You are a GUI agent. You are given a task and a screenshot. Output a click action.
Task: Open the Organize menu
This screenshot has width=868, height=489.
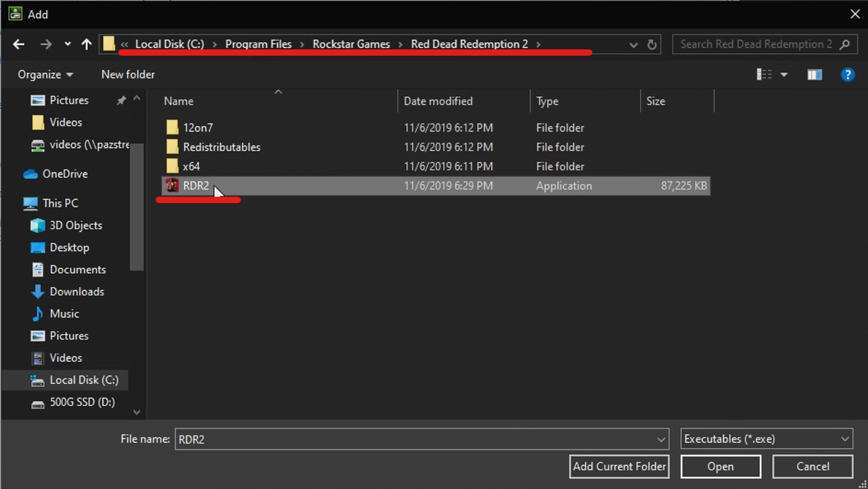tap(45, 75)
